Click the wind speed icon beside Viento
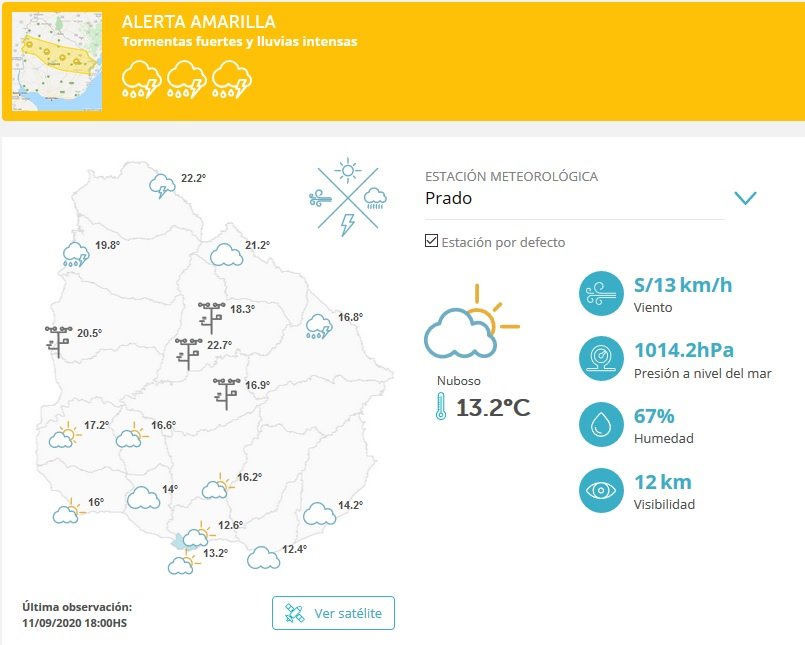The width and height of the screenshot is (805, 645). pos(601,294)
